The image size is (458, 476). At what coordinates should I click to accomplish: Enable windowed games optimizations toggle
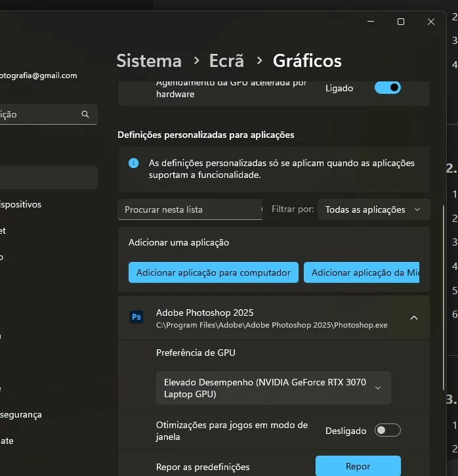[x=388, y=431]
